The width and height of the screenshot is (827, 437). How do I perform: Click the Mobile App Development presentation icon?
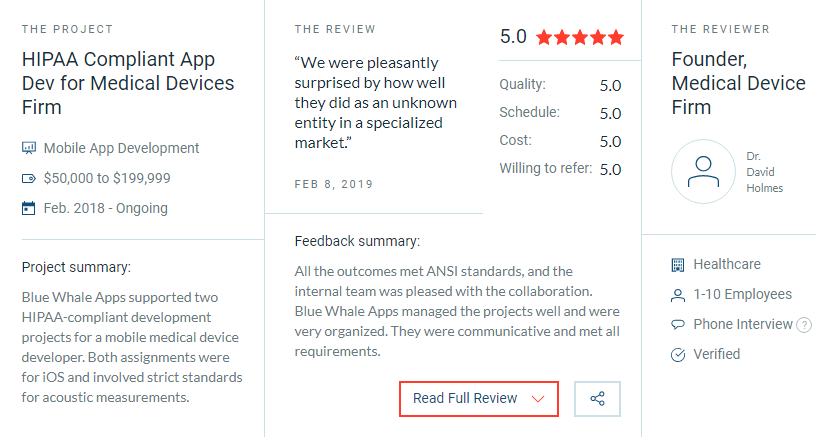pyautogui.click(x=29, y=148)
